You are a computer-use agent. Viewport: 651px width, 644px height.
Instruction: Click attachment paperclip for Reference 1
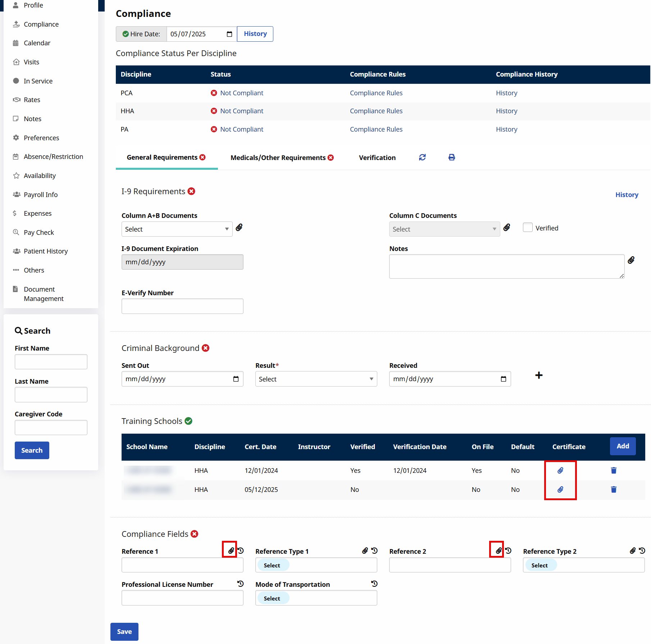[231, 551]
